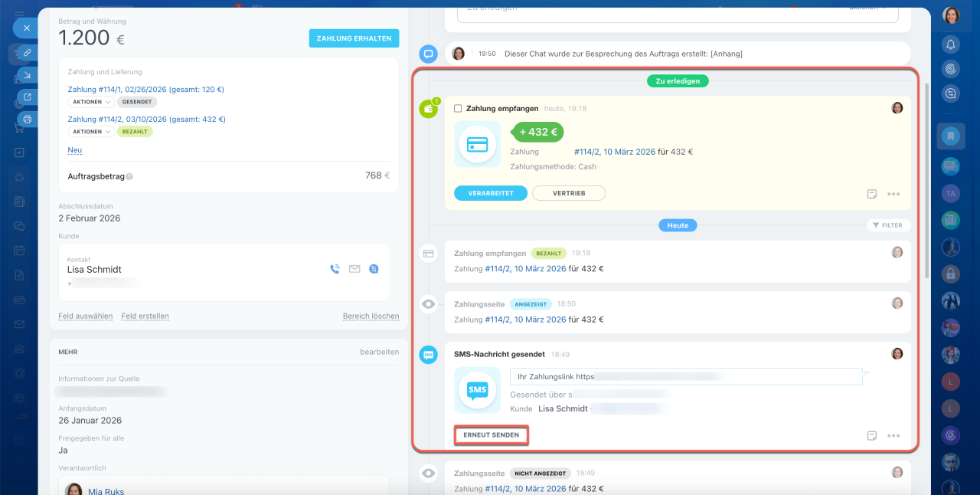This screenshot has width=980, height=495.
Task: Click the SMS bubble thumbnail
Action: [x=477, y=390]
